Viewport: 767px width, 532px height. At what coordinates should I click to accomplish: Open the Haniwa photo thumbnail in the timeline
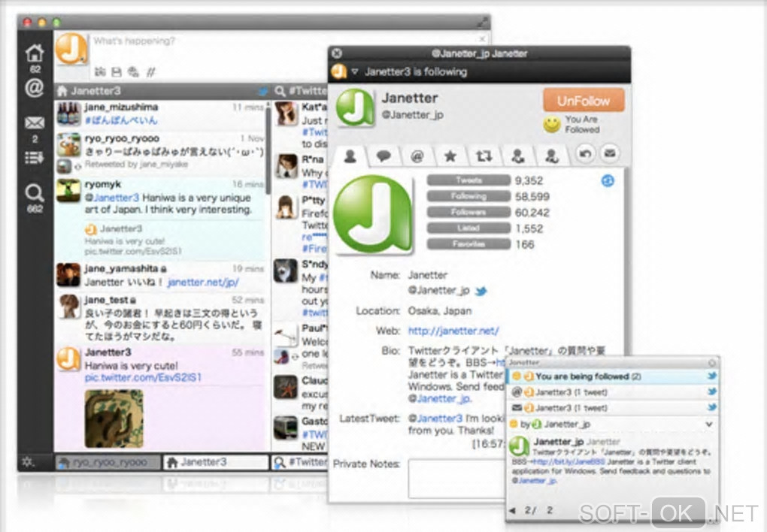[114, 419]
